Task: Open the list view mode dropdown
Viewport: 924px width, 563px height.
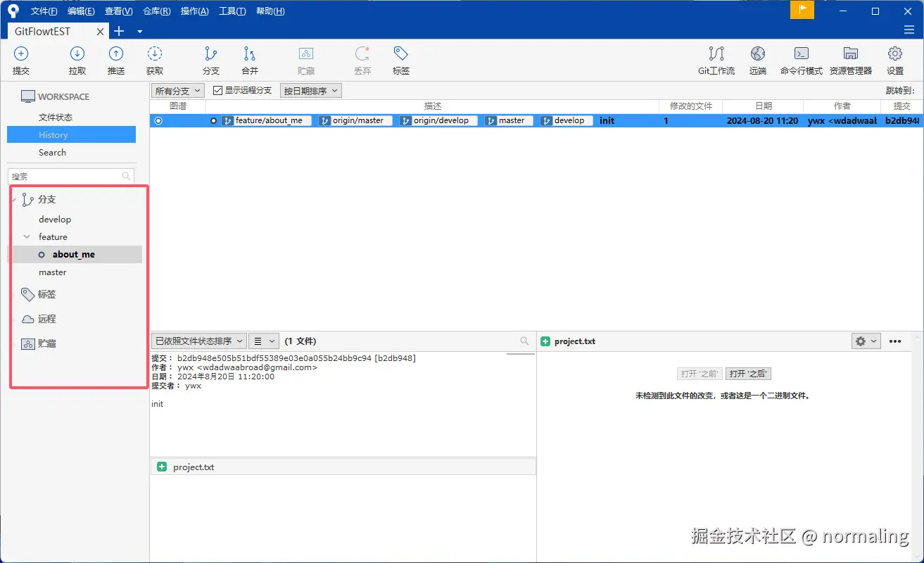Action: (x=264, y=341)
